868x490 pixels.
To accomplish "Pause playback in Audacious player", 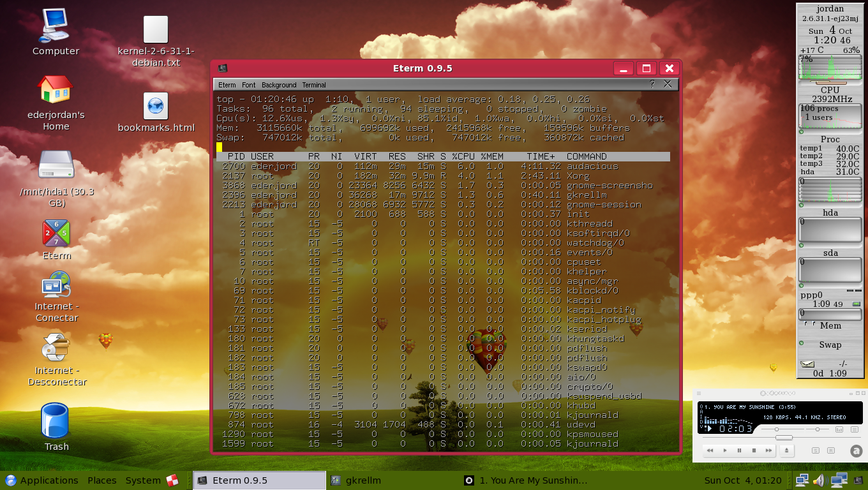I will pos(739,450).
